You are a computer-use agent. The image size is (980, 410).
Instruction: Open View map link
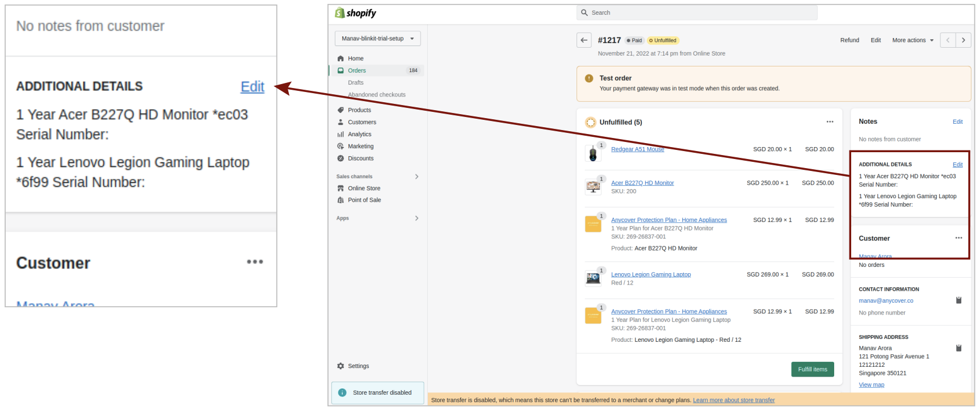pos(871,385)
